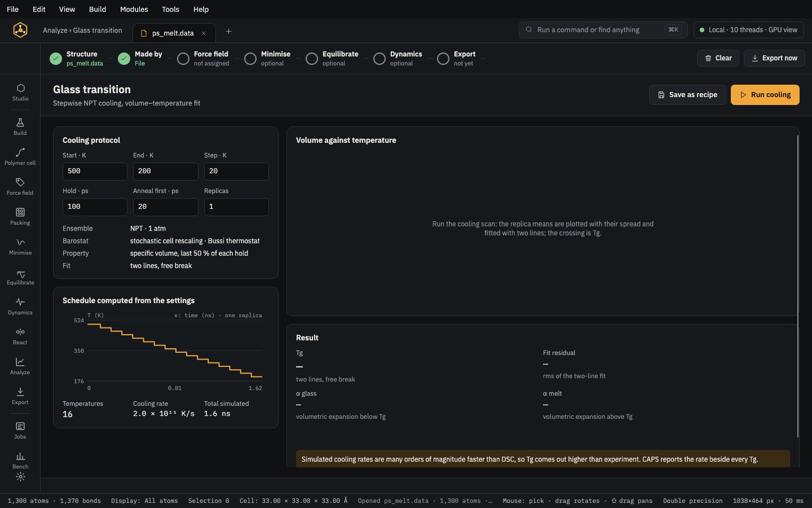
Task: Switch to the ps_melt.data tab
Action: tap(174, 33)
